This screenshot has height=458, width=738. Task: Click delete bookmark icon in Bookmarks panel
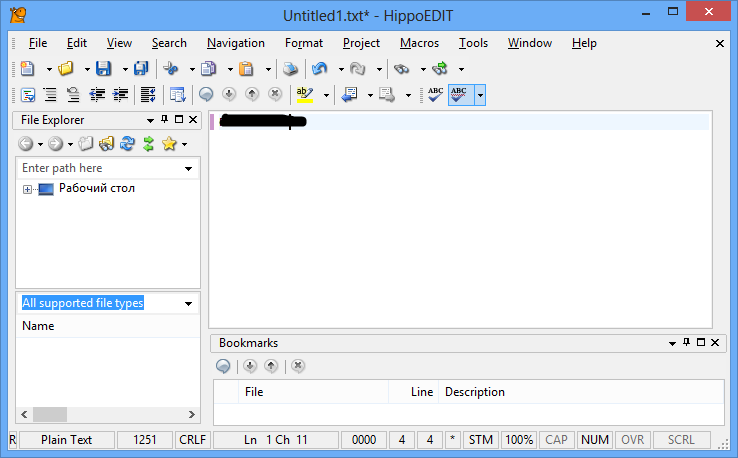297,366
